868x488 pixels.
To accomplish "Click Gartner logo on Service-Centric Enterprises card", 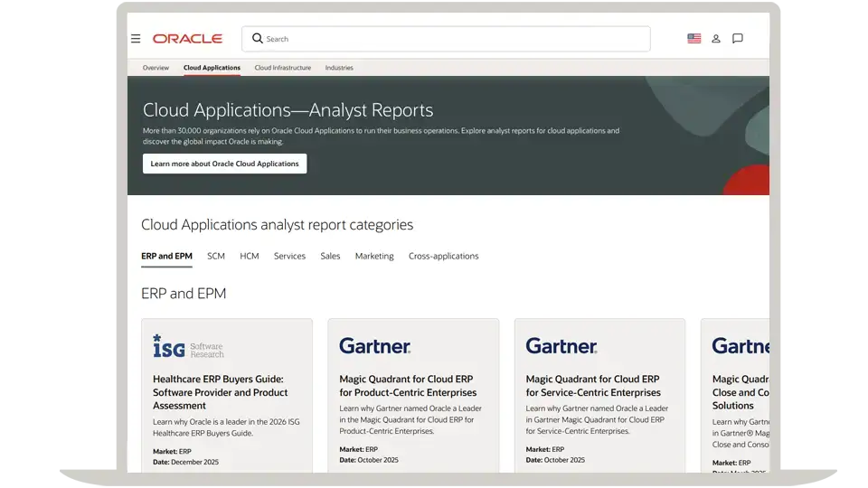I will (561, 346).
